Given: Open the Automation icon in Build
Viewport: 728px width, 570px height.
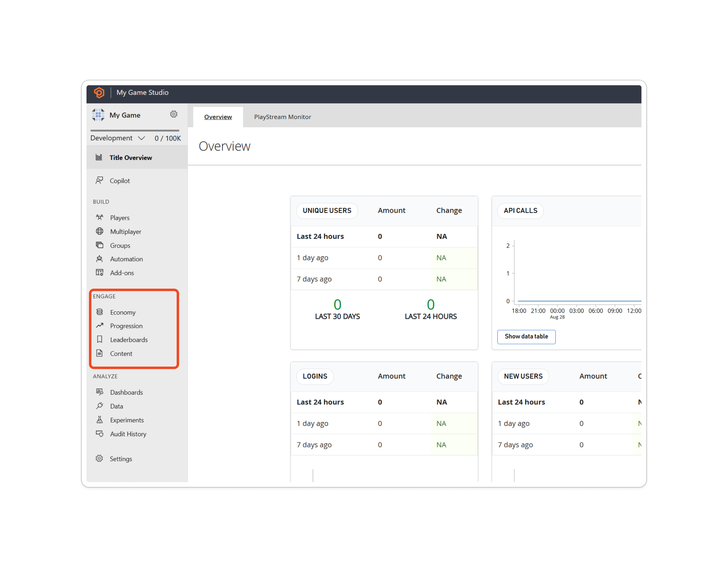Looking at the screenshot, I should click(99, 259).
